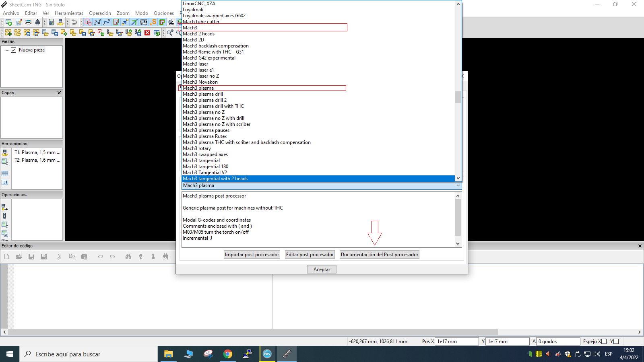Click the open folder icon in code editor
Screen dimensions: 644x362
coord(19,256)
